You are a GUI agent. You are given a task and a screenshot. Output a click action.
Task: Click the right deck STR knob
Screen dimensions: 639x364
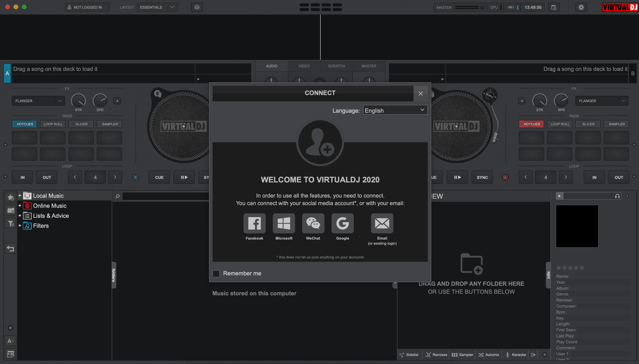point(539,101)
